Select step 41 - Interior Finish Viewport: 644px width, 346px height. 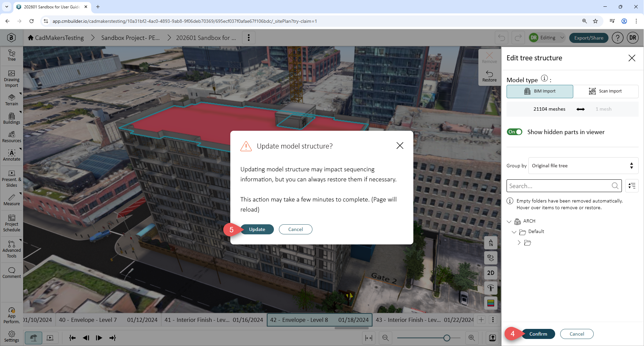(214, 320)
